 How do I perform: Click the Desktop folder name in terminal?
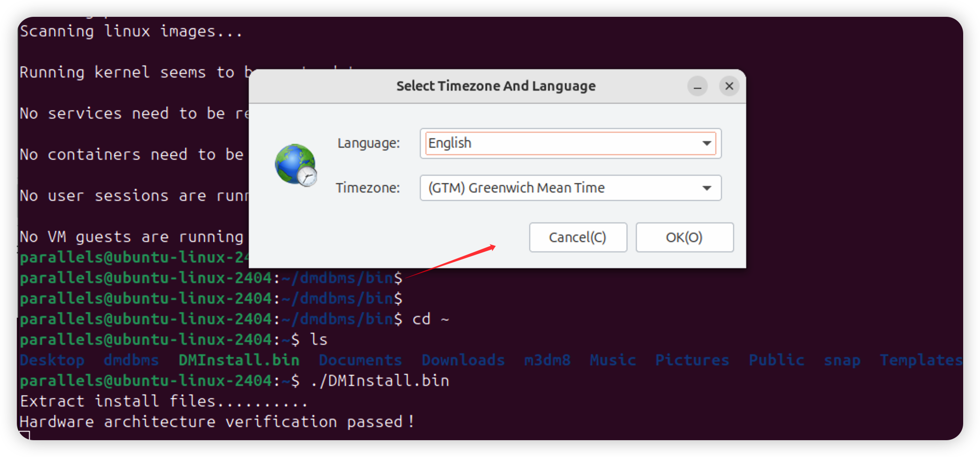[x=52, y=360]
